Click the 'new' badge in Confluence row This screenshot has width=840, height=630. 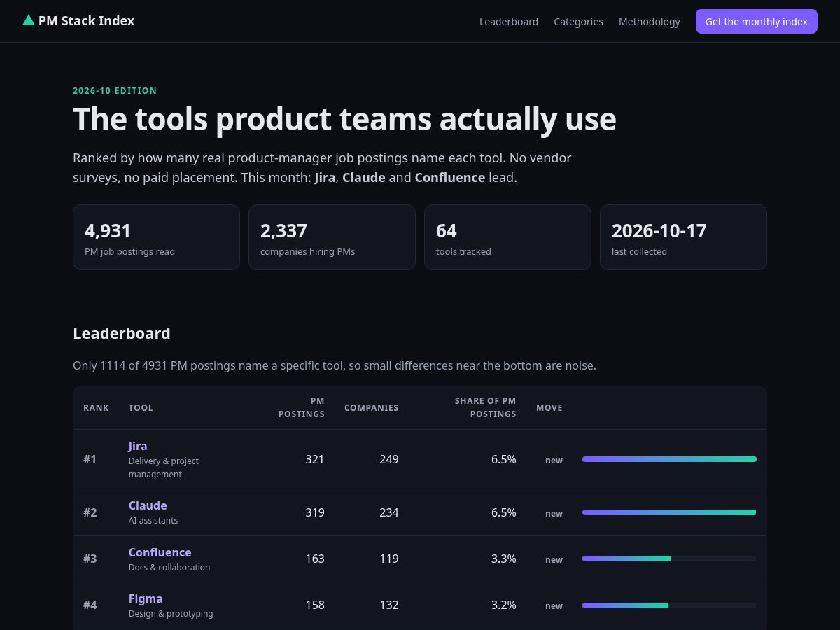pyautogui.click(x=554, y=559)
